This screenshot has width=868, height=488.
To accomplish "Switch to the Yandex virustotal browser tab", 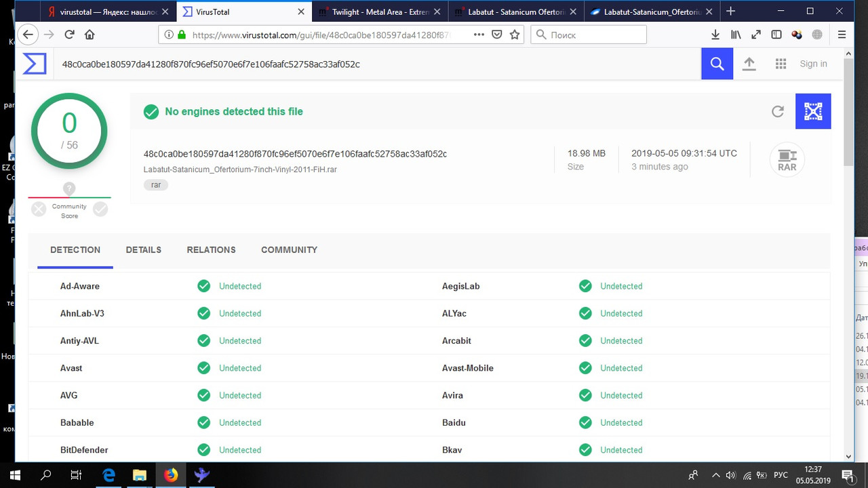I will point(109,12).
